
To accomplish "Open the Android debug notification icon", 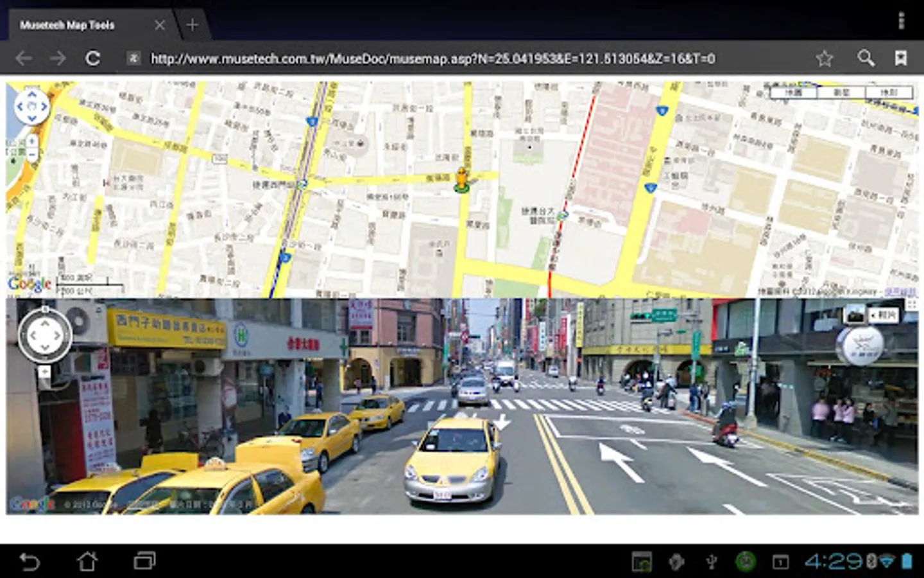I will [x=676, y=561].
